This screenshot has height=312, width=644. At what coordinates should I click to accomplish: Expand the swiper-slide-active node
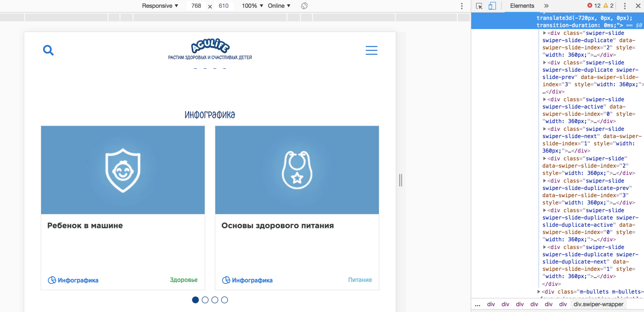(544, 99)
